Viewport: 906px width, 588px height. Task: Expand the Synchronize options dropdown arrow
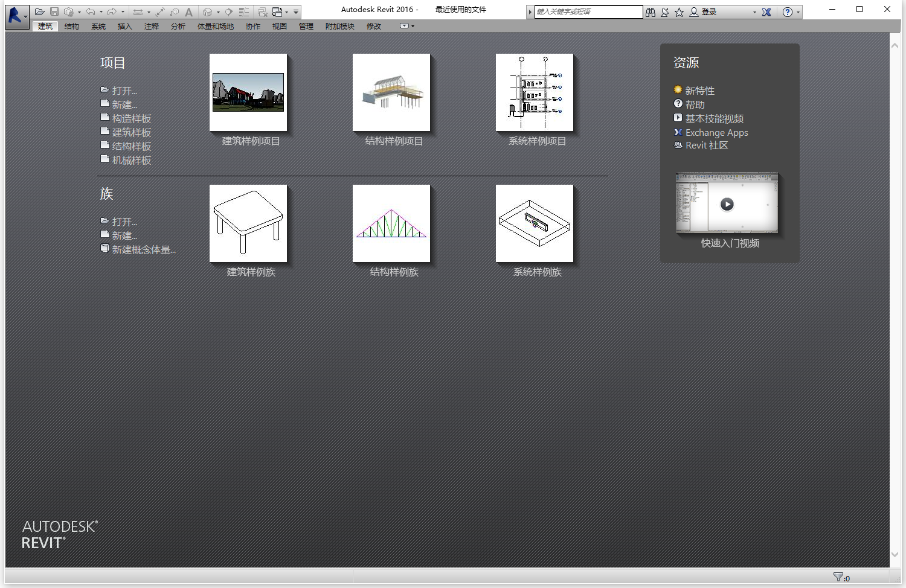(x=79, y=12)
